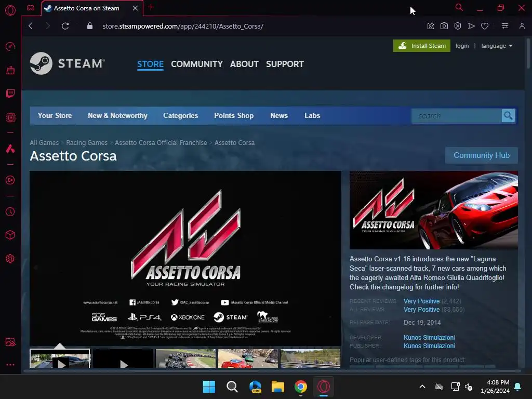532x399 pixels.
Task: Open GX Control speedometer icon in sidebar
Action: coord(10,46)
